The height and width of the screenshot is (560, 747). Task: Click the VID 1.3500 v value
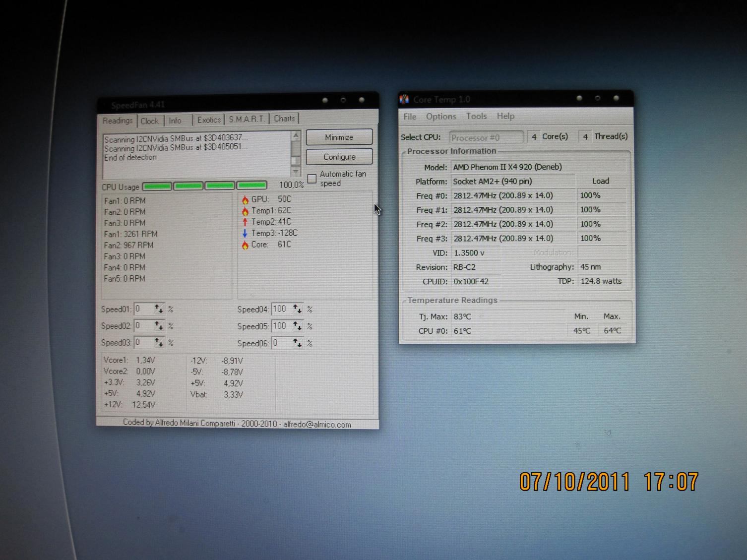click(x=475, y=253)
